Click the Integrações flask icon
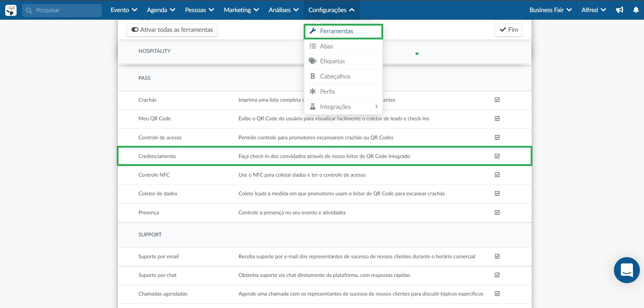 point(313,106)
